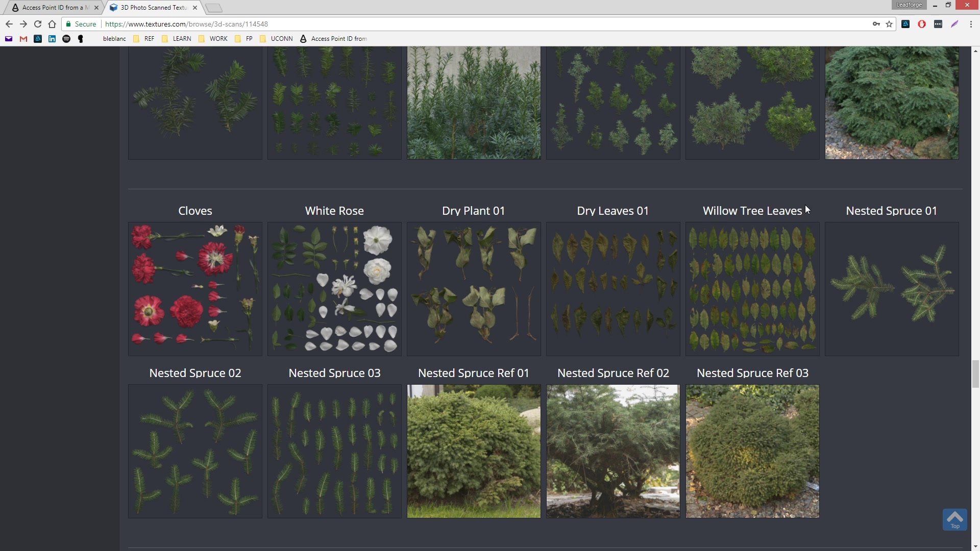Open the LinkedIn bookmark icon
Image resolution: width=980 pixels, height=551 pixels.
[x=52, y=39]
